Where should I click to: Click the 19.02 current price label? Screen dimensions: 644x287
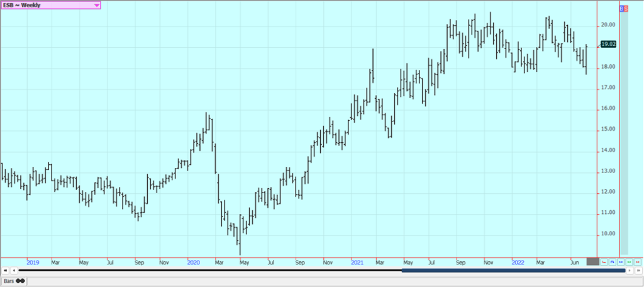pyautogui.click(x=608, y=45)
